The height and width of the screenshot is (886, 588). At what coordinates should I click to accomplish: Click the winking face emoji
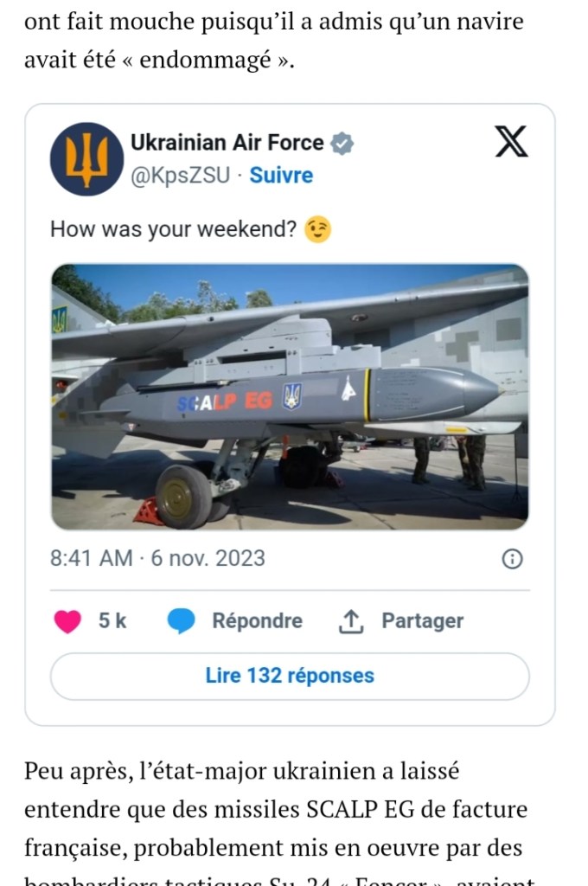coord(318,230)
